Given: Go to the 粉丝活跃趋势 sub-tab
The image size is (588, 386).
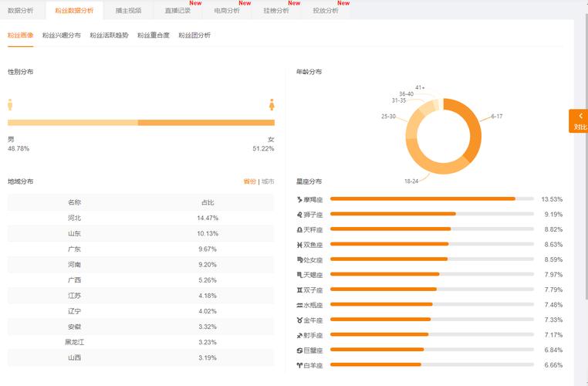Looking at the screenshot, I should coord(109,36).
